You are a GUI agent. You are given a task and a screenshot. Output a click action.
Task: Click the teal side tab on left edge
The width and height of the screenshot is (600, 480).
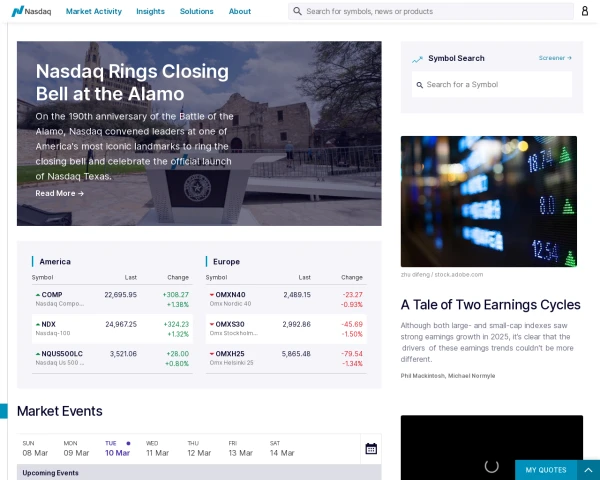(x=4, y=411)
